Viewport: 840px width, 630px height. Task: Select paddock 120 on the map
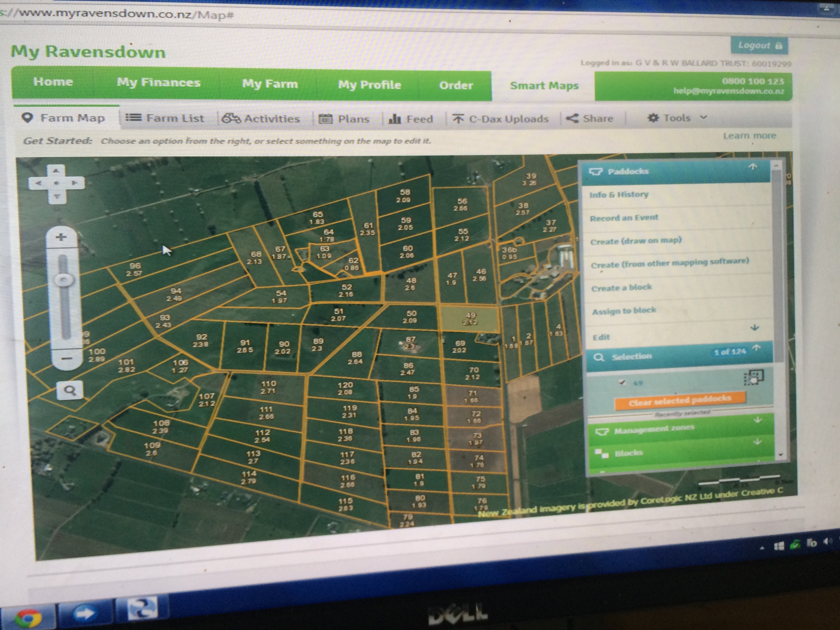(345, 388)
